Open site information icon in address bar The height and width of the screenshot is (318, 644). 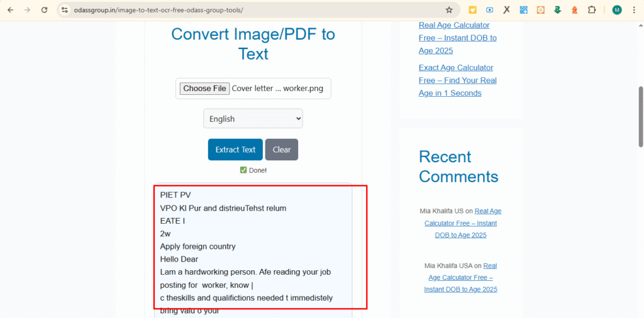point(64,10)
